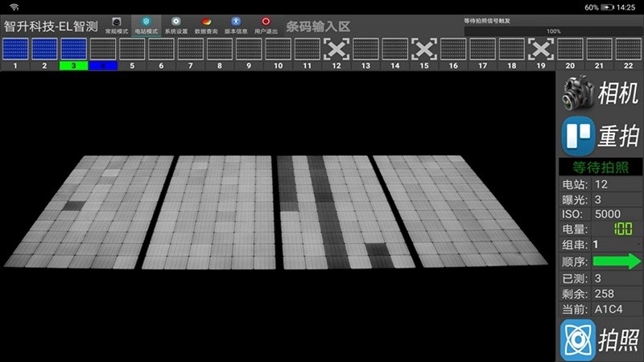Viewport: 644px width, 362px height.
Task: Click the 条码输入区 barcode input area
Action: pos(319,26)
